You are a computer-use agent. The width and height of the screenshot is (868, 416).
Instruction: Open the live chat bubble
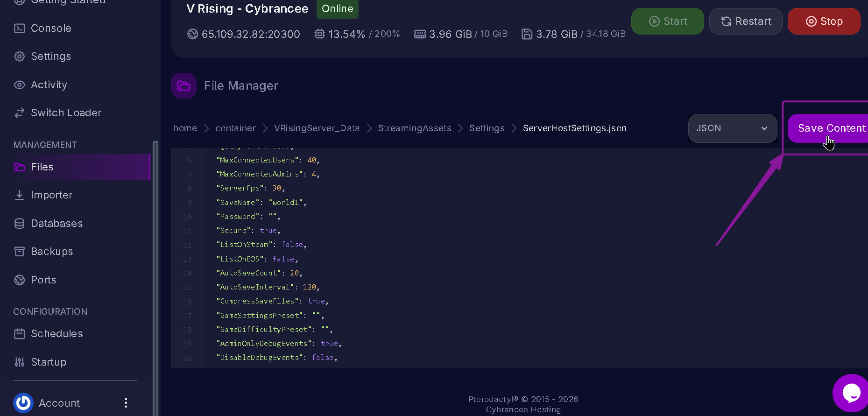(850, 393)
